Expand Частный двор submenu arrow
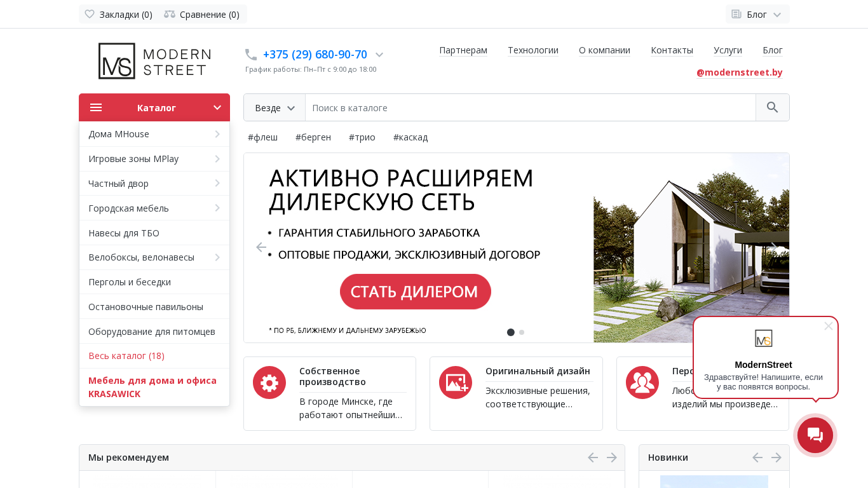Viewport: 868px width, 488px height. (x=217, y=184)
